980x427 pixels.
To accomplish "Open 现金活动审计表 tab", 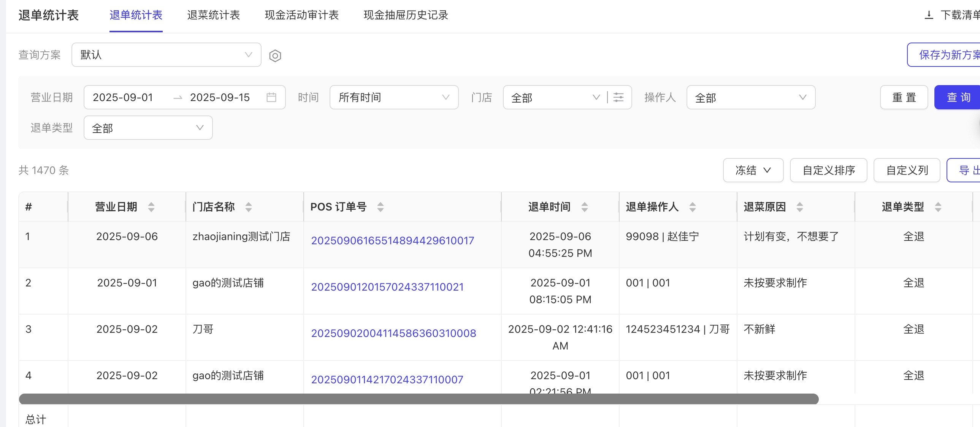I will (302, 15).
